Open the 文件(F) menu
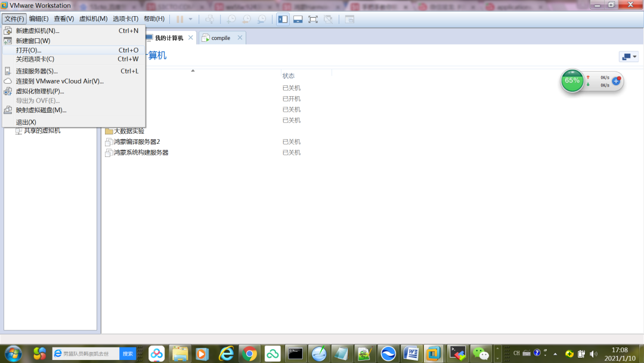The image size is (644, 363). tap(14, 19)
